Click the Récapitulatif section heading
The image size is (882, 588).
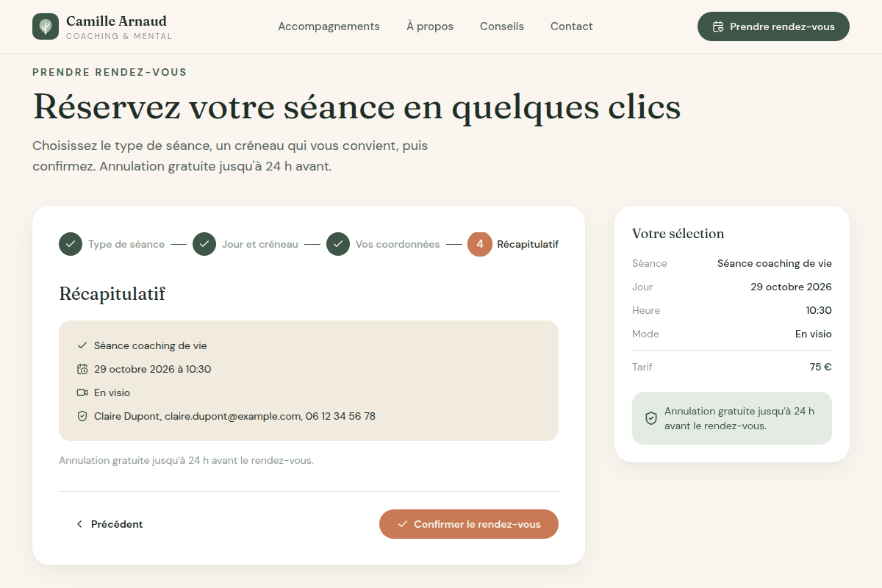pos(112,294)
